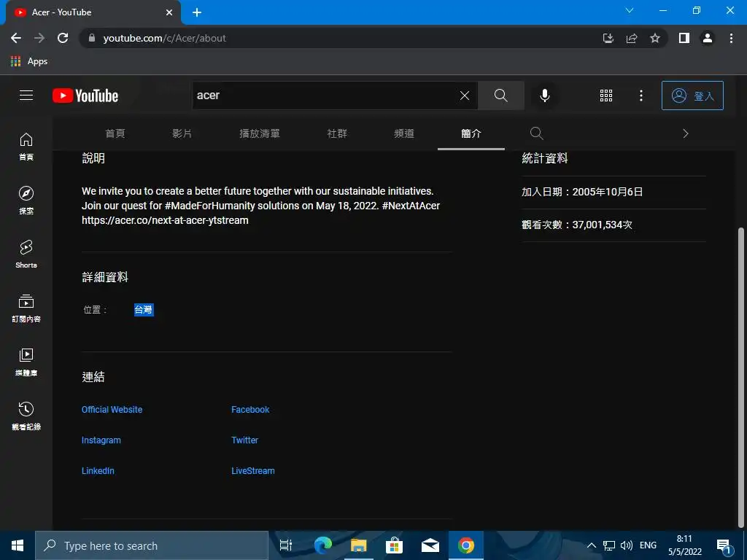The height and width of the screenshot is (560, 747).
Task: Click the magnifier search button beside the search box
Action: (500, 96)
